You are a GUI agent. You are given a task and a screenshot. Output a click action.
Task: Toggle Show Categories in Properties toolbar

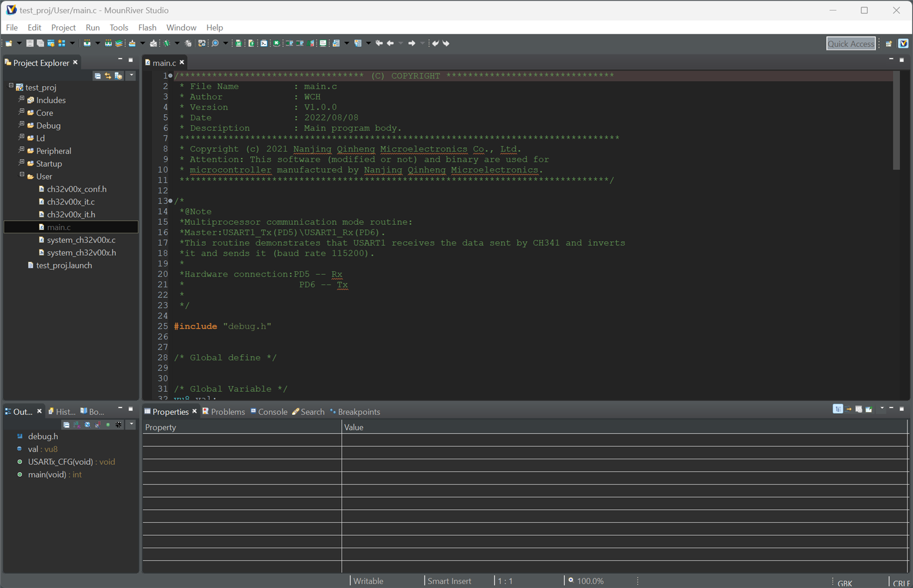pos(838,409)
